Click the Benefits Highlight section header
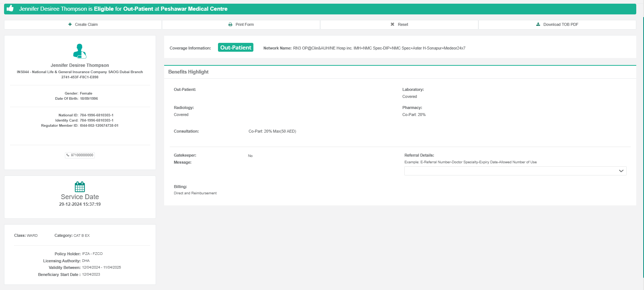Image resolution: width=644 pixels, height=290 pixels. (x=188, y=72)
